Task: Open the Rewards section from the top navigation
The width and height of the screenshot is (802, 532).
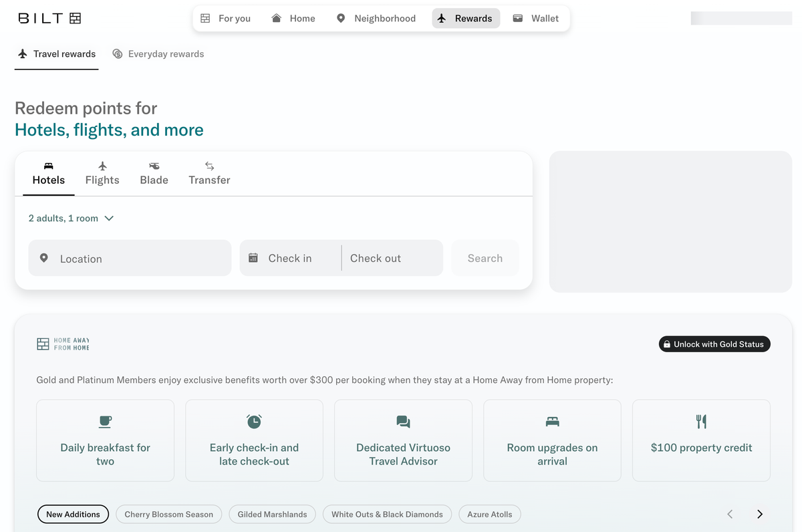Action: (x=465, y=18)
